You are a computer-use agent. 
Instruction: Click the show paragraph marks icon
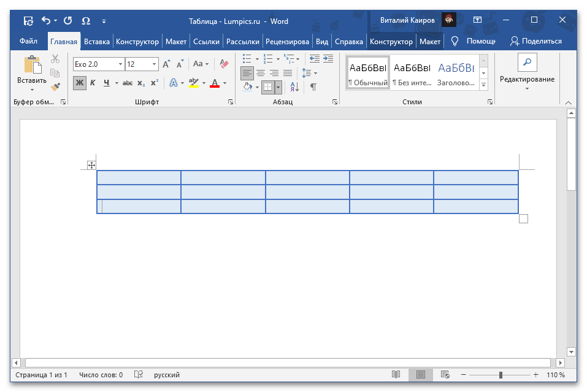[x=313, y=87]
